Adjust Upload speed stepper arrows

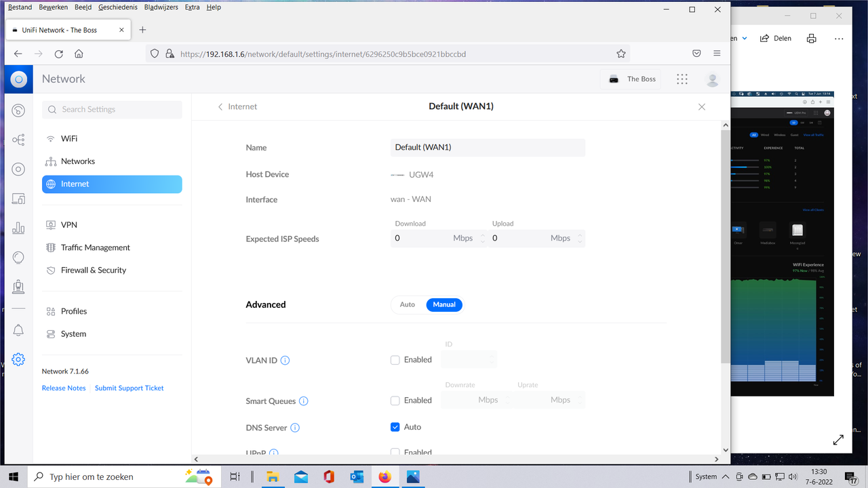(x=579, y=239)
